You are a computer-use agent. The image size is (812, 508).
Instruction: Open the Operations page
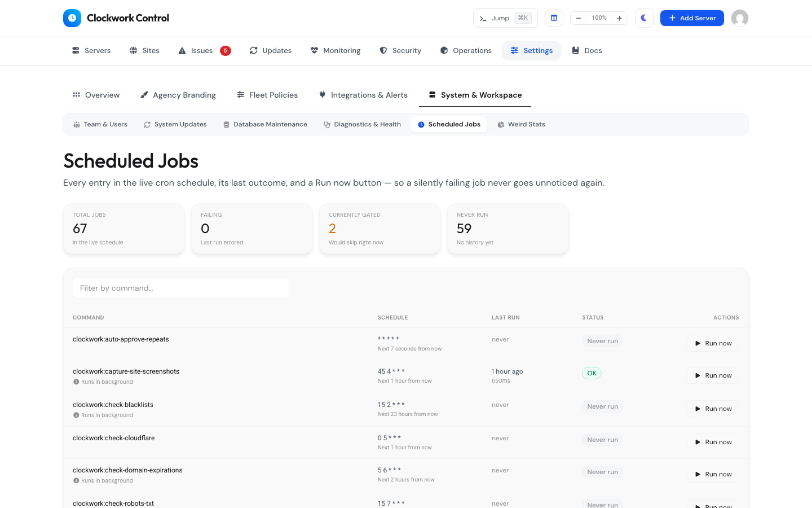[466, 51]
